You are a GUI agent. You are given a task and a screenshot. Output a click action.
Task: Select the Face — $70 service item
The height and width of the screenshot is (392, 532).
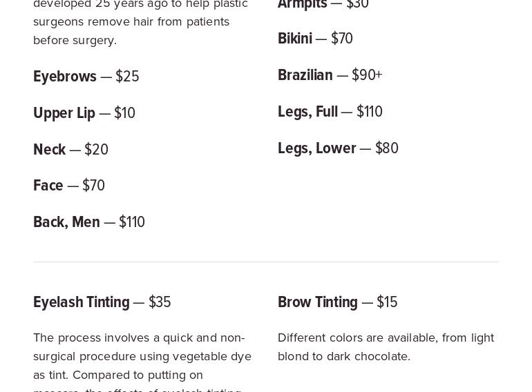[x=69, y=186]
